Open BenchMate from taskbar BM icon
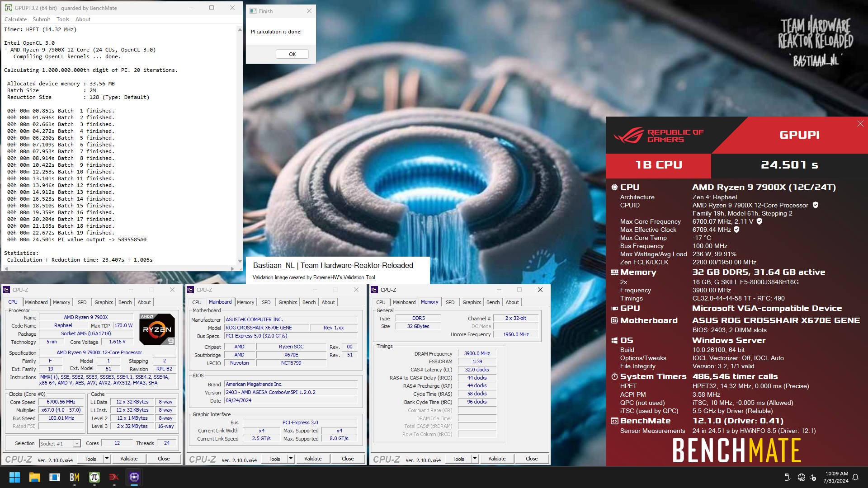Viewport: 868px width, 488px height. pyautogui.click(x=75, y=477)
